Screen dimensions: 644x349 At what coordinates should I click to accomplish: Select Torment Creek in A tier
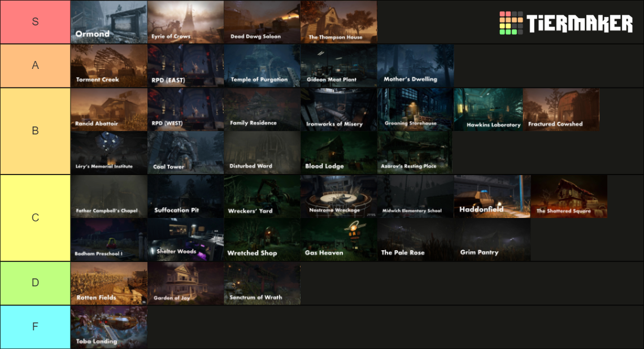(108, 66)
